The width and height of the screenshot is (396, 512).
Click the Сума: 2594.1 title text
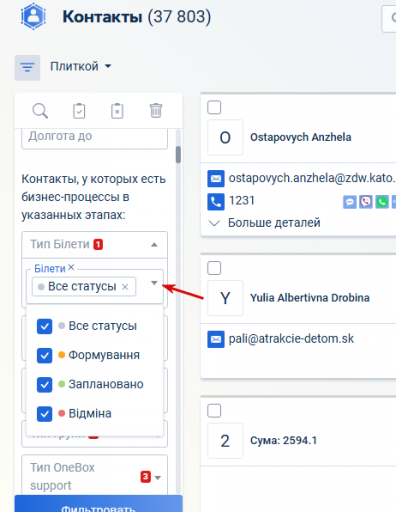click(283, 441)
